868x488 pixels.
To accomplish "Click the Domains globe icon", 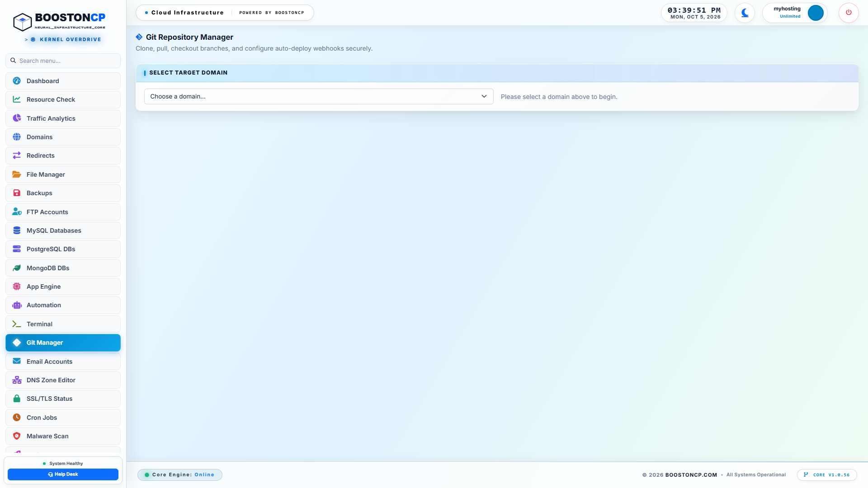I will (17, 137).
